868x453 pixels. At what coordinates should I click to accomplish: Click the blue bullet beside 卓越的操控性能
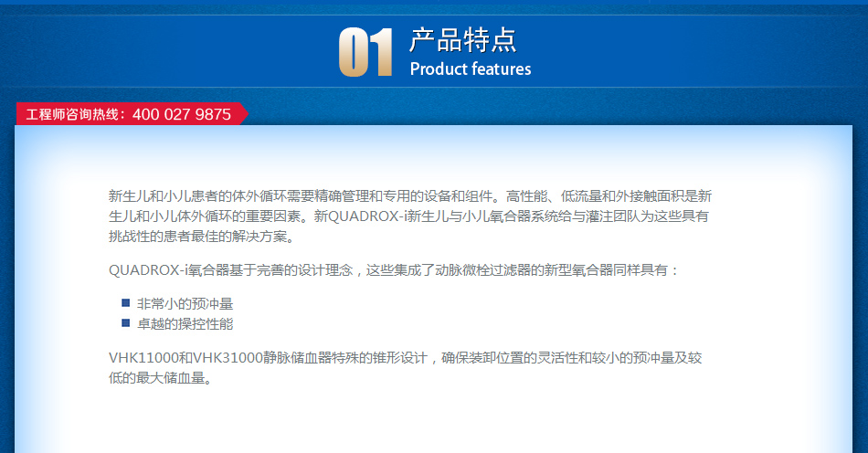click(x=126, y=322)
